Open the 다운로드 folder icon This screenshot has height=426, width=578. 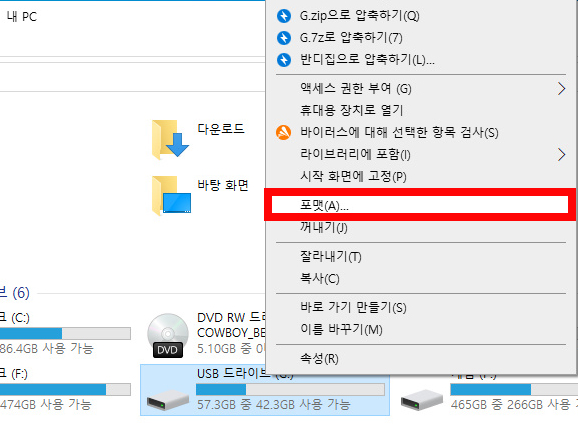tap(170, 139)
